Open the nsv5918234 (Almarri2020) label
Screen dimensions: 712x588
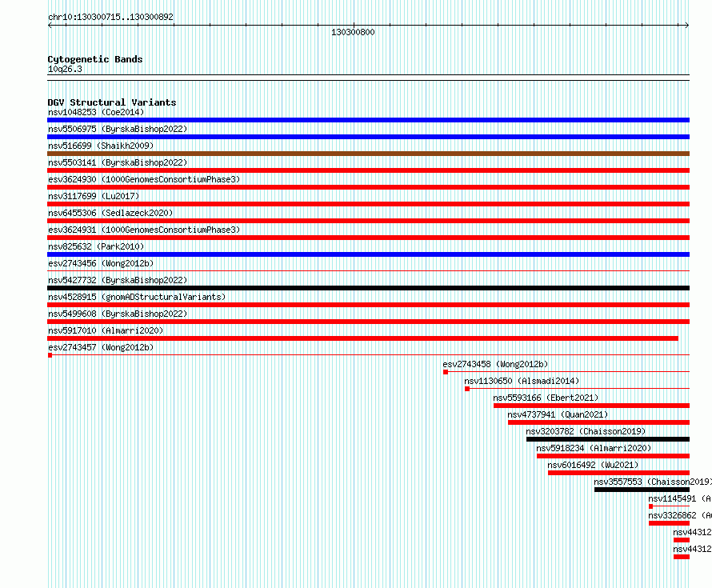pyautogui.click(x=594, y=448)
